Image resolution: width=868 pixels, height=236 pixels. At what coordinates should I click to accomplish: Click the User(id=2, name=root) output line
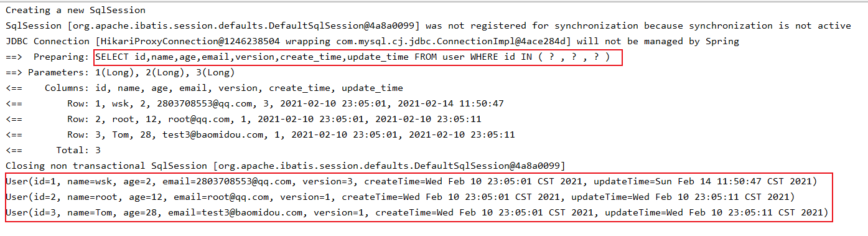click(x=399, y=197)
